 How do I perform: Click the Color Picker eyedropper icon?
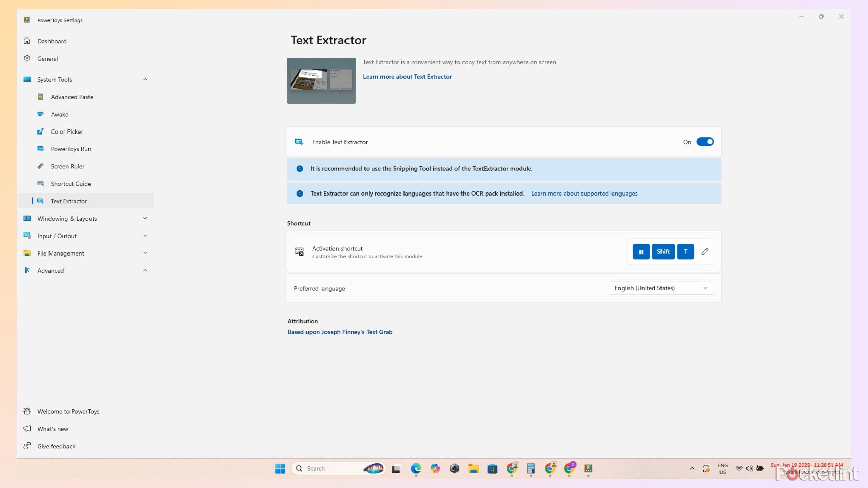pyautogui.click(x=40, y=131)
